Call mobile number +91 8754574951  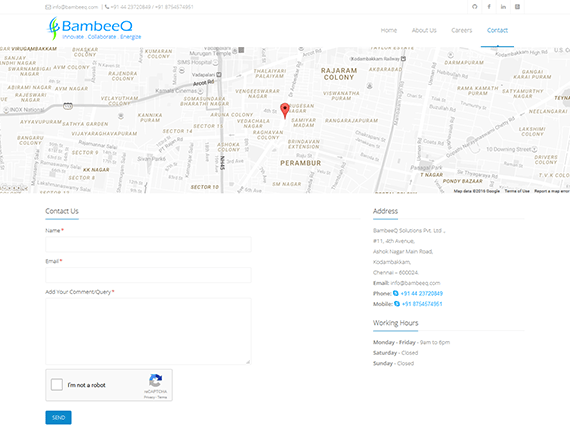pos(422,304)
